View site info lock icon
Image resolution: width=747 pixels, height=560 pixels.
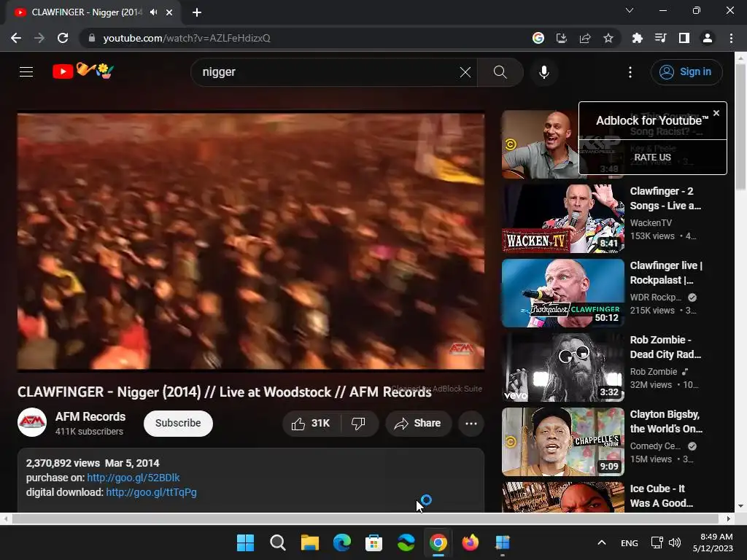click(92, 38)
